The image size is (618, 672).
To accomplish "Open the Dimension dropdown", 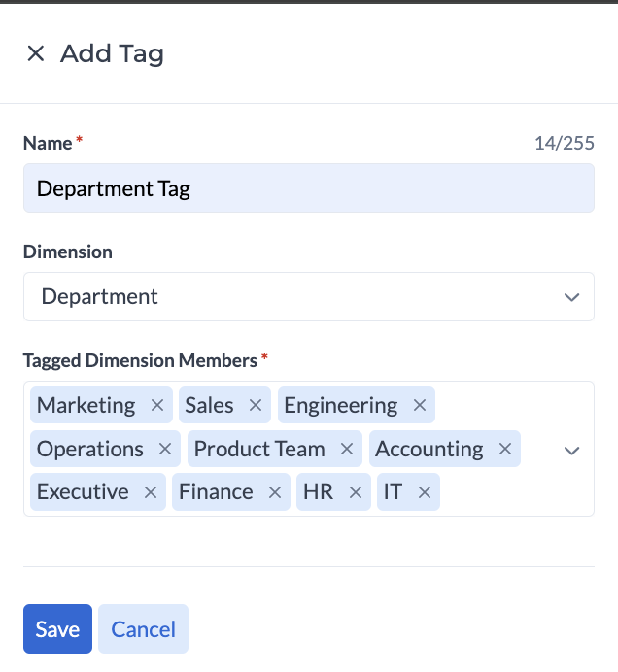I will (x=308, y=297).
